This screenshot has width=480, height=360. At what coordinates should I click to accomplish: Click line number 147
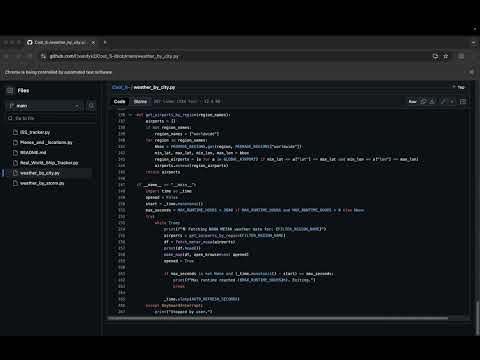click(121, 185)
